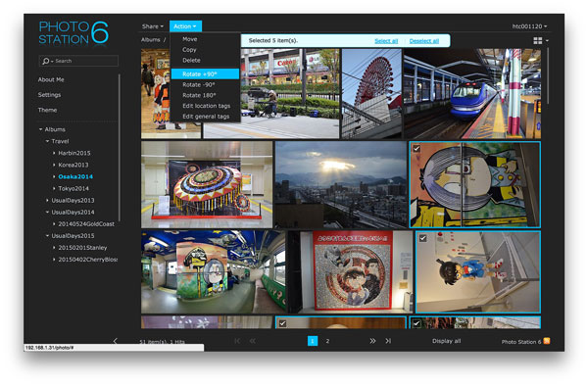The height and width of the screenshot is (385, 588).
Task: Jump to the first page icon
Action: point(237,341)
